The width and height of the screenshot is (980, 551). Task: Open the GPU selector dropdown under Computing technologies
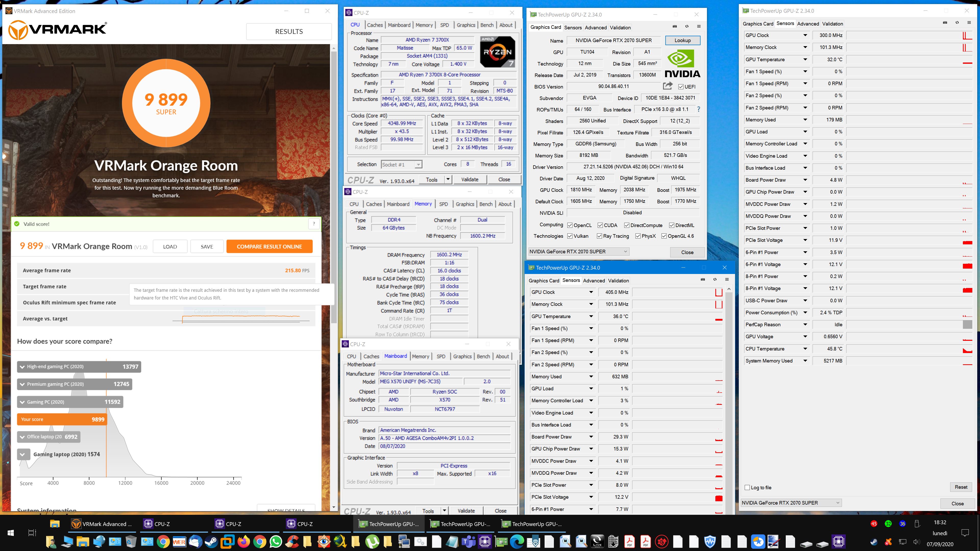click(579, 251)
